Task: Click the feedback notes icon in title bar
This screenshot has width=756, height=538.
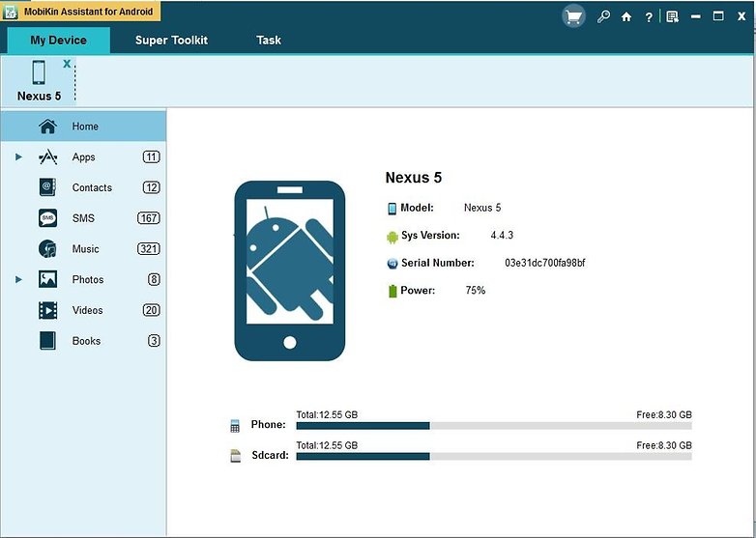Action: pyautogui.click(x=673, y=16)
